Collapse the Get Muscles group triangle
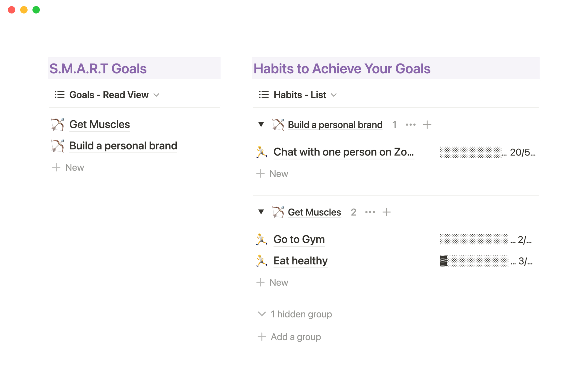 tap(261, 212)
